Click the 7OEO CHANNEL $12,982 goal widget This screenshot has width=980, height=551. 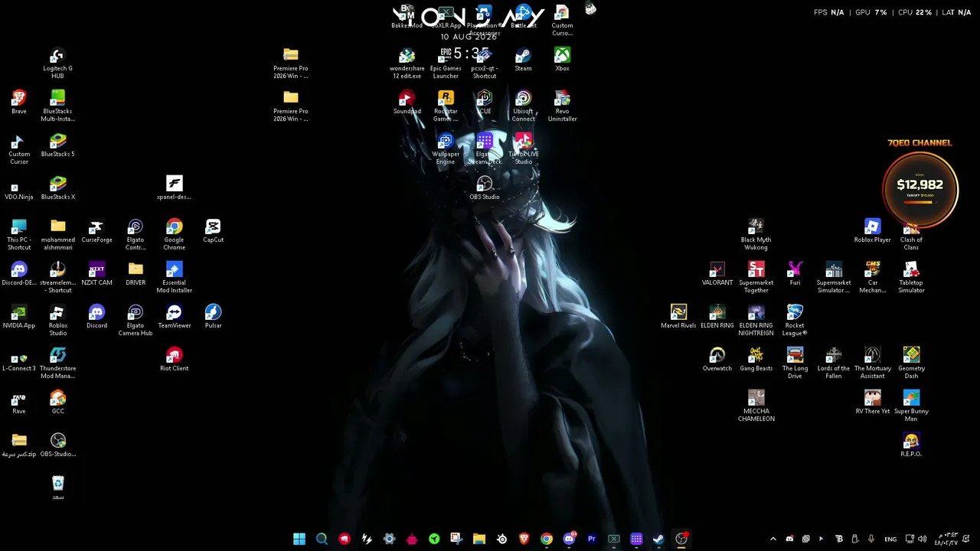[920, 184]
